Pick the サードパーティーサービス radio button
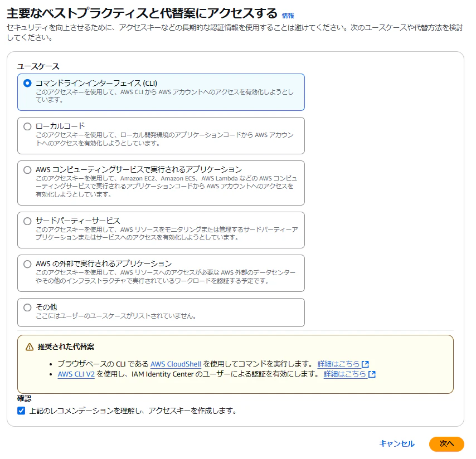476x459 pixels. pos(27,221)
